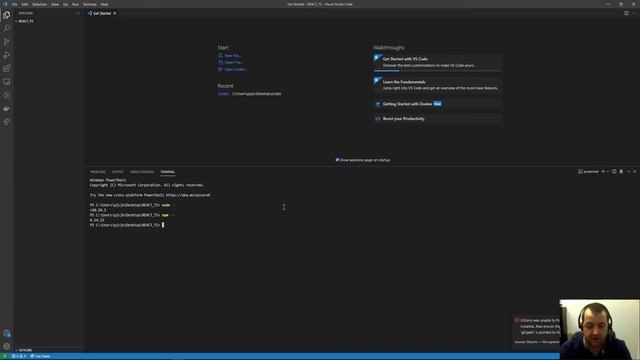
Task: Open the Run and Debug view
Action: [7, 55]
